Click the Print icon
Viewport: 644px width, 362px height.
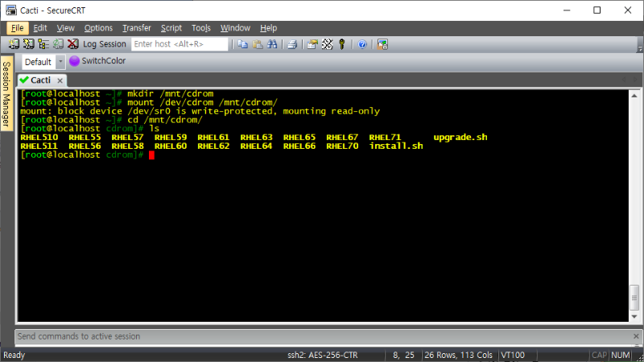tap(293, 44)
